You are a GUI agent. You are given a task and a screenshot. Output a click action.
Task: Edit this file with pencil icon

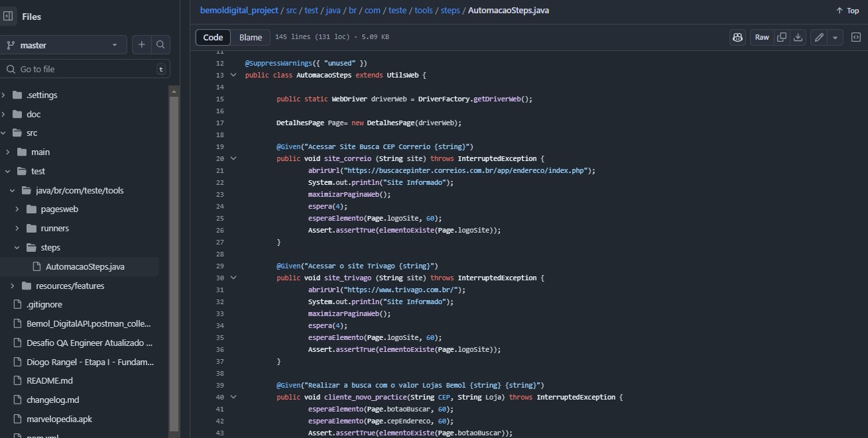coord(819,37)
